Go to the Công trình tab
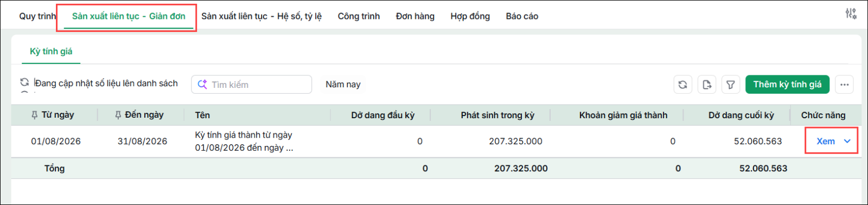 (x=359, y=16)
